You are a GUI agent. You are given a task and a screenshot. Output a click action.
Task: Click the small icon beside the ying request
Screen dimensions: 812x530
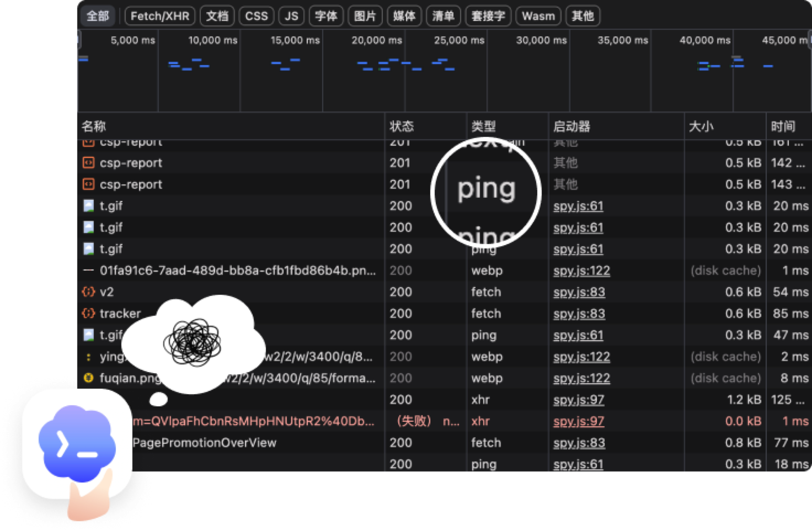click(88, 357)
